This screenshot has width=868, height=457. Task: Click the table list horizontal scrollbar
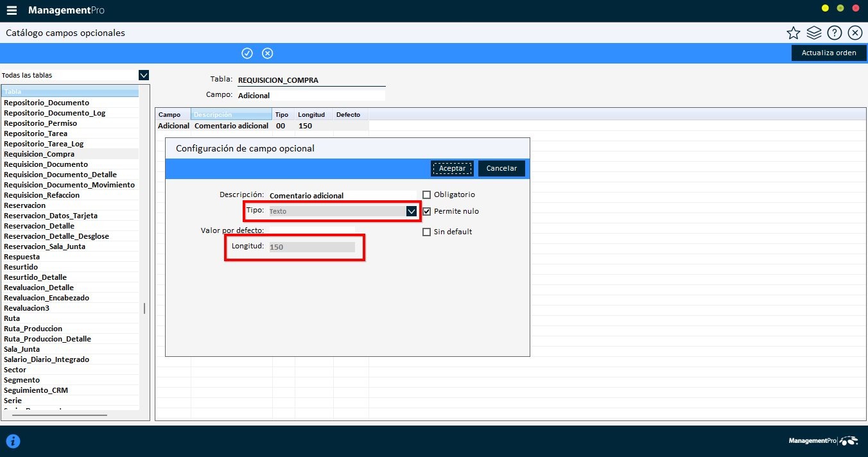point(59,415)
